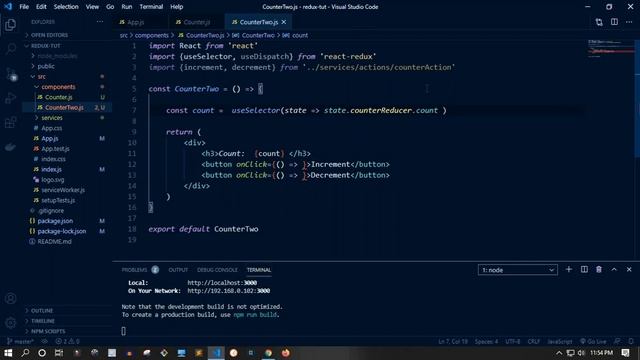
Task: Open the Extensions view
Action: tap(11, 122)
